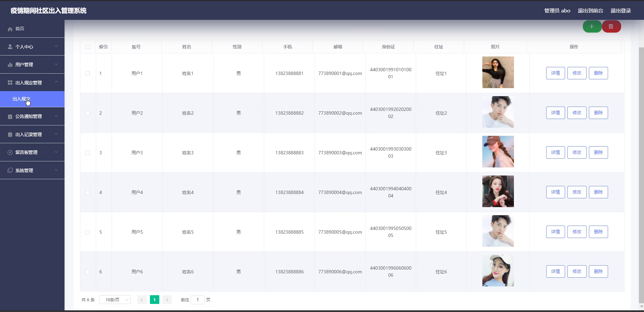Click 删除 button for 用户3
This screenshot has width=644, height=312.
[x=598, y=152]
